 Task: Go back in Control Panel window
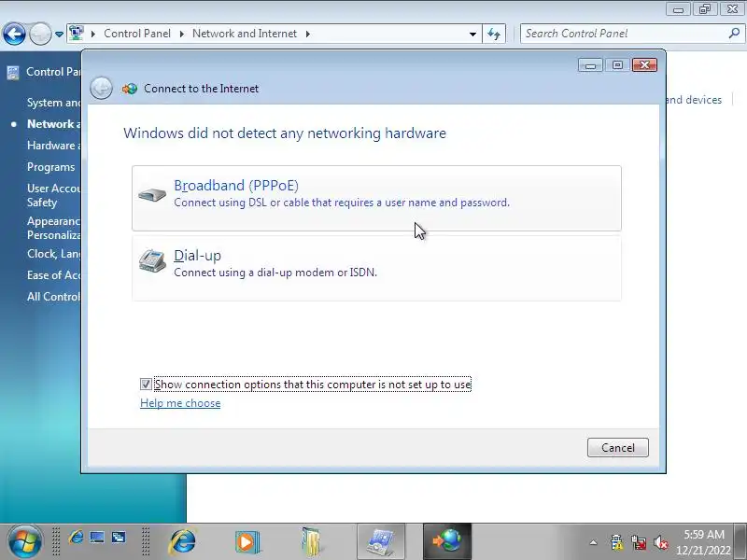pyautogui.click(x=14, y=34)
